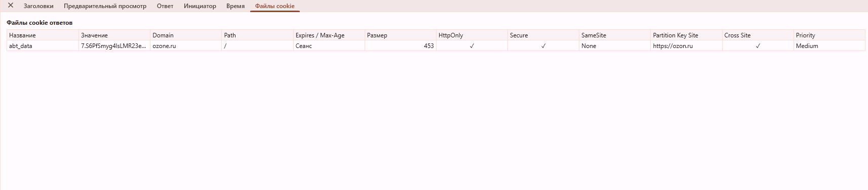Select the abt_data cookie row
This screenshot has height=190, width=868.
436,46
